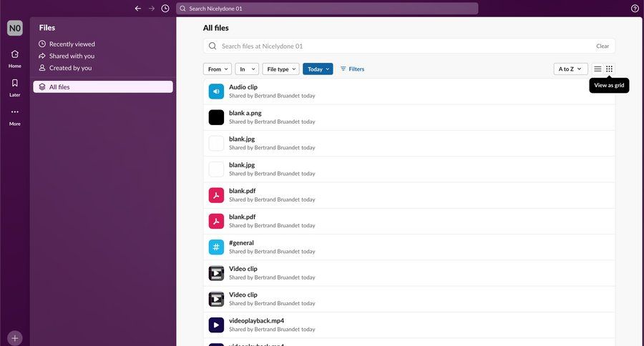The image size is (644, 346).
Task: Open the blank a.png file
Action: [x=409, y=117]
